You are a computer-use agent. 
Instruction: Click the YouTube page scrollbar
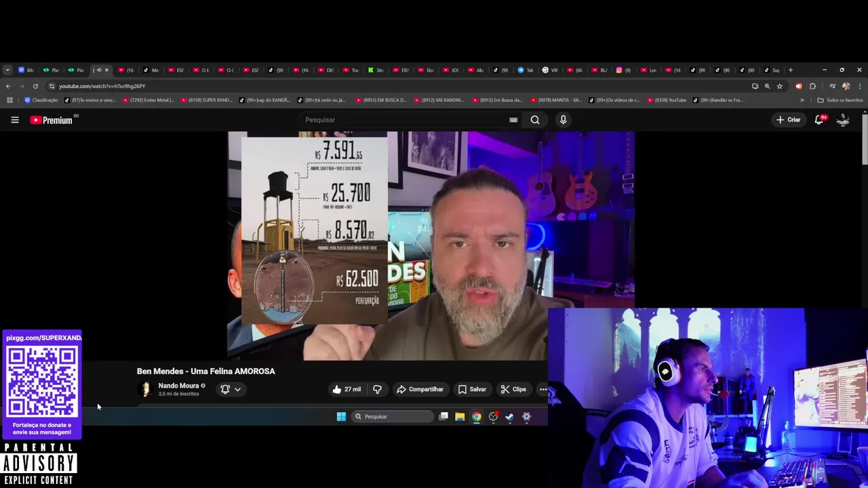pyautogui.click(x=865, y=138)
